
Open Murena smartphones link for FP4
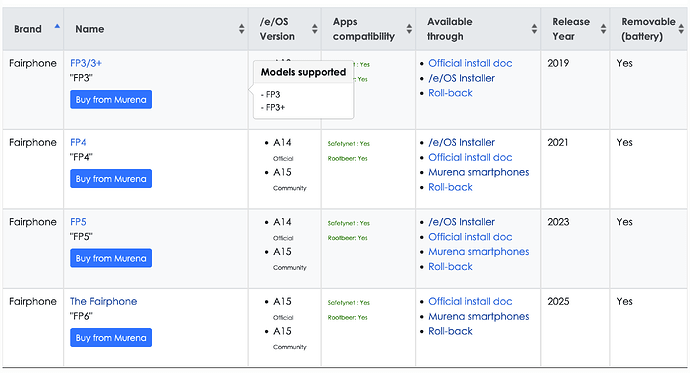click(479, 172)
